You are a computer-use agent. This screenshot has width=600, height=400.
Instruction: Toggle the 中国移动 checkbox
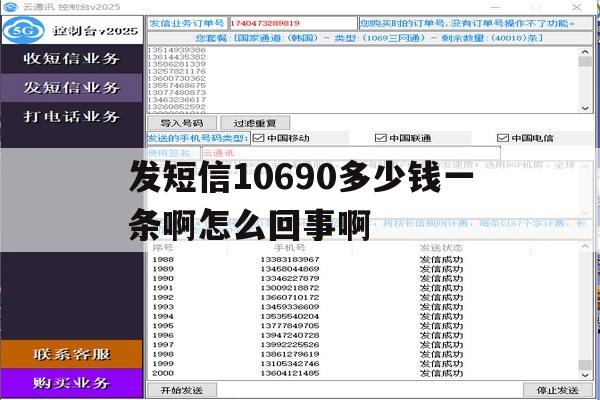pos(259,138)
